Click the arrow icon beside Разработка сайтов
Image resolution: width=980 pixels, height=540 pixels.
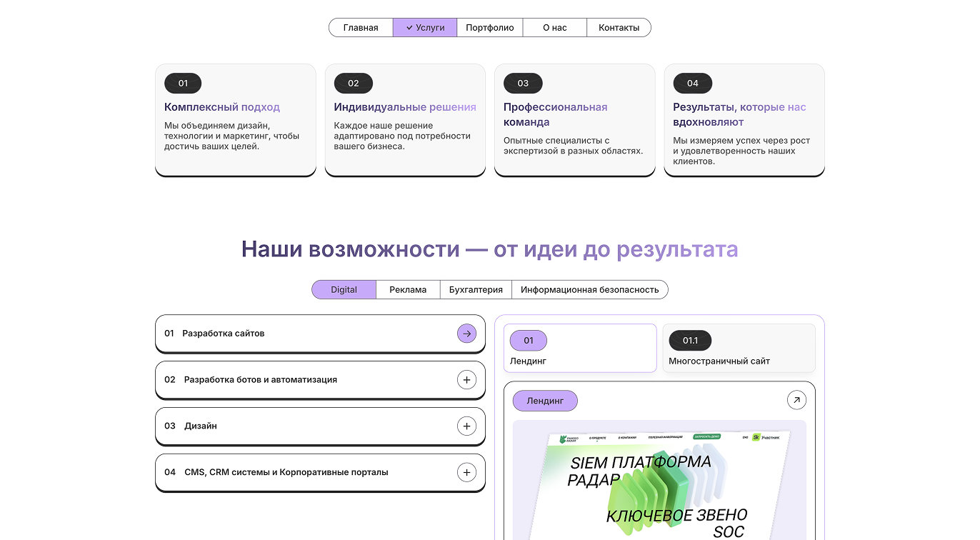click(466, 334)
